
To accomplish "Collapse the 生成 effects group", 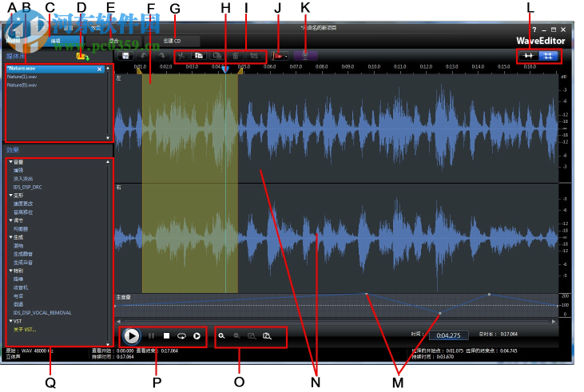I will pyautogui.click(x=11, y=237).
